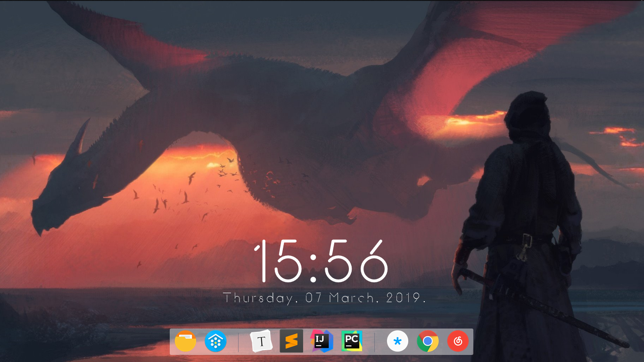Click the date text Thursday, 07 March, 2019
The height and width of the screenshot is (362, 644).
(x=324, y=298)
